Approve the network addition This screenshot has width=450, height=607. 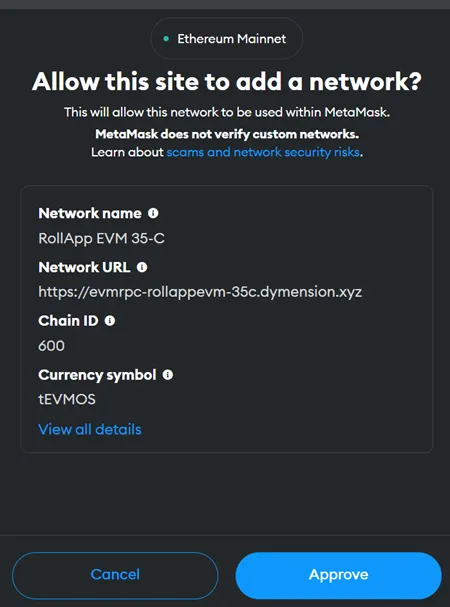tap(338, 575)
